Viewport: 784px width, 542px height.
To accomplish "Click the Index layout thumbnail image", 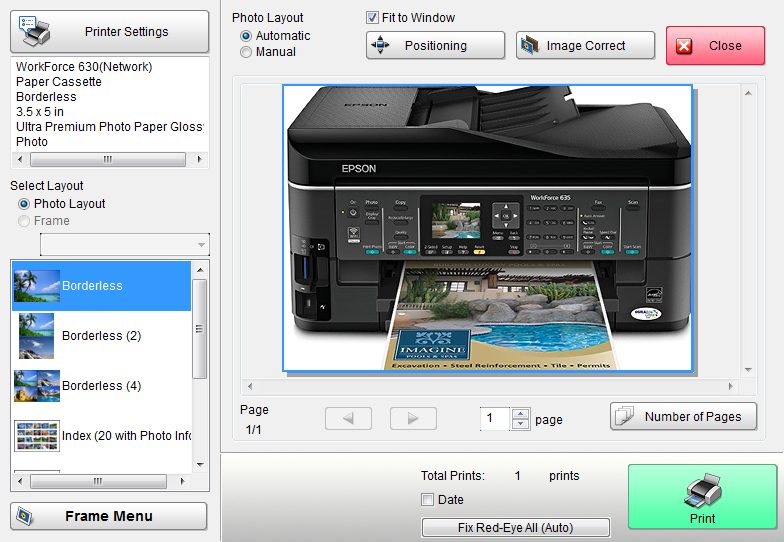I will coord(37,436).
